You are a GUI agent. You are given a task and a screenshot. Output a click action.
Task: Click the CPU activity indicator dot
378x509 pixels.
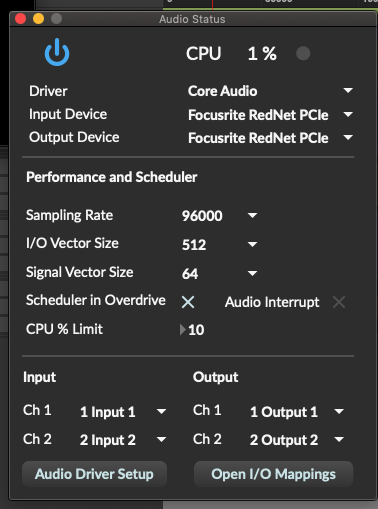pyautogui.click(x=303, y=53)
